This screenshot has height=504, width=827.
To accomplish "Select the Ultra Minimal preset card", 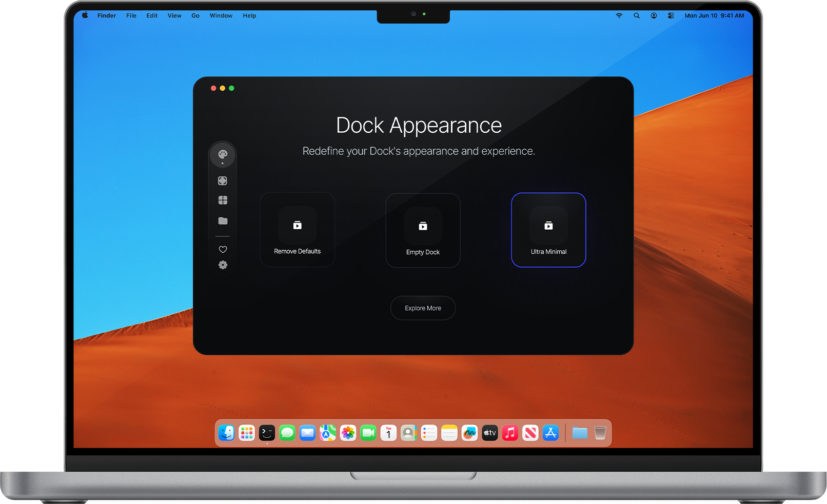I will [x=549, y=230].
